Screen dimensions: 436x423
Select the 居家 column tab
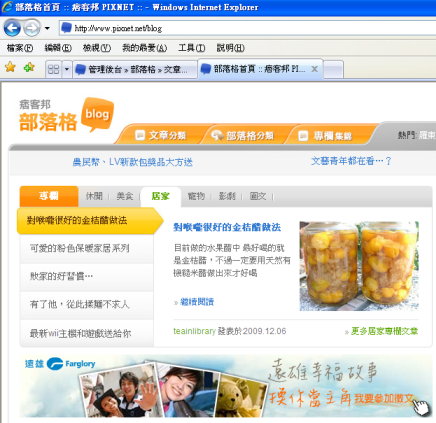pyautogui.click(x=161, y=197)
